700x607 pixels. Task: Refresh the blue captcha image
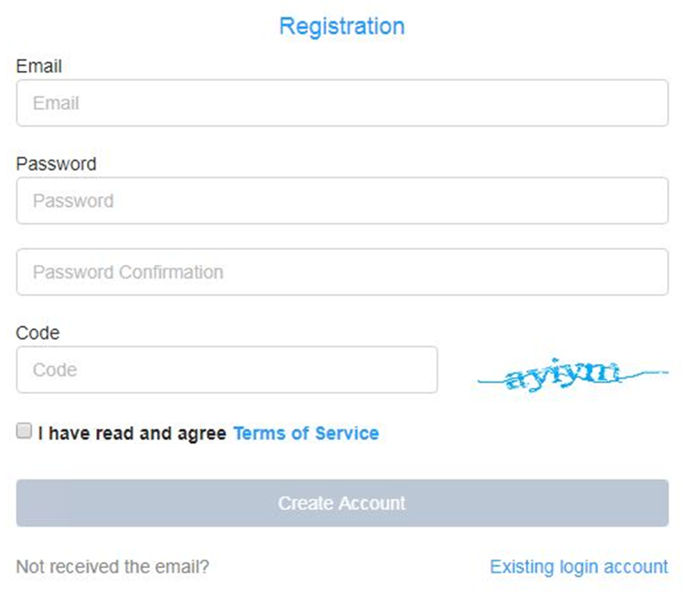[x=572, y=374]
